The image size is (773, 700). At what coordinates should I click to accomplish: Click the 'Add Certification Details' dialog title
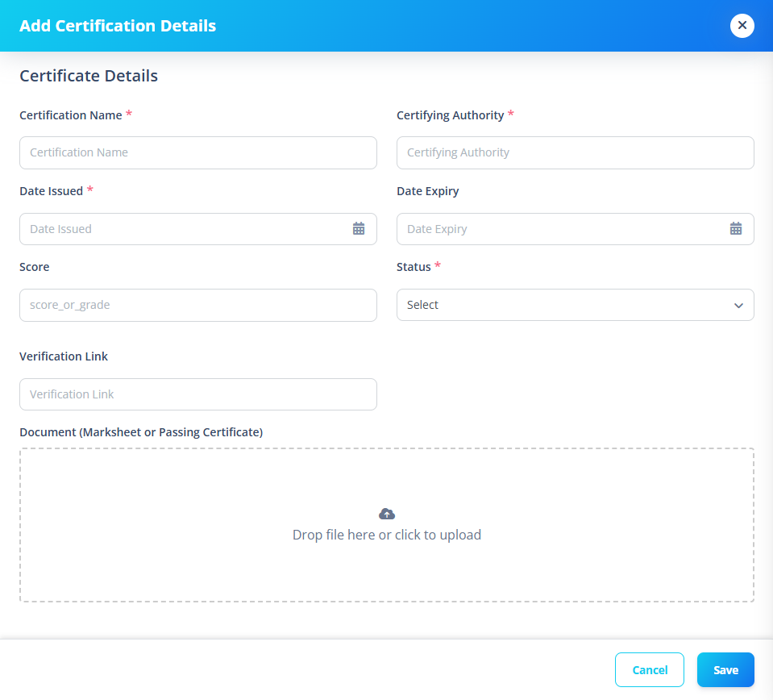(x=118, y=26)
